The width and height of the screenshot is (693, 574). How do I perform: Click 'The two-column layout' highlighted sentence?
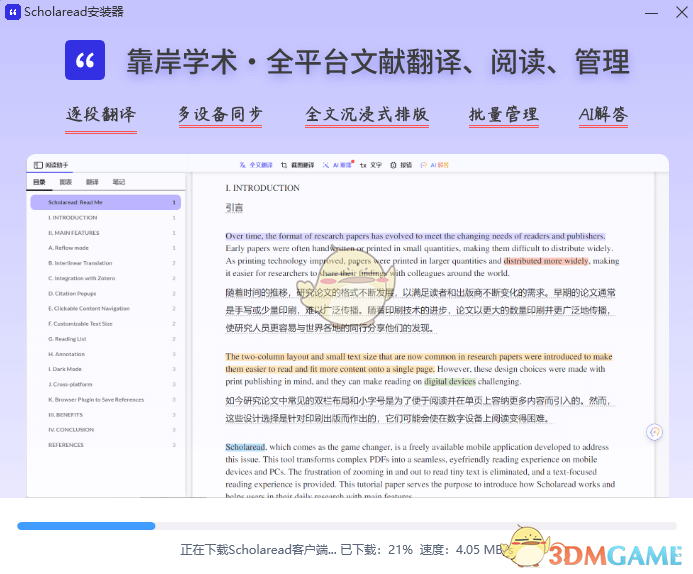[x=419, y=362]
